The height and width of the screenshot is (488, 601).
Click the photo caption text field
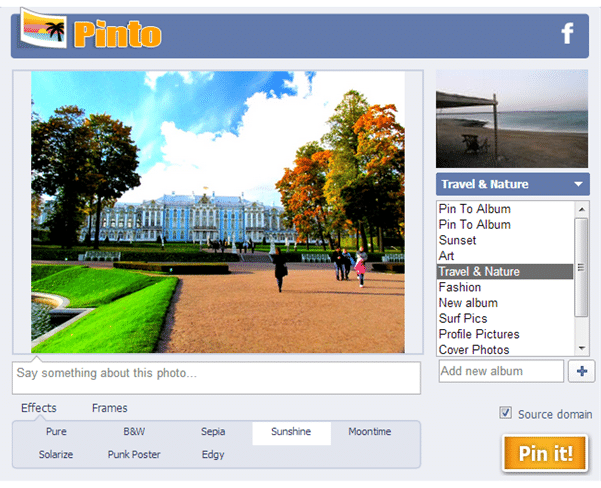pyautogui.click(x=216, y=378)
